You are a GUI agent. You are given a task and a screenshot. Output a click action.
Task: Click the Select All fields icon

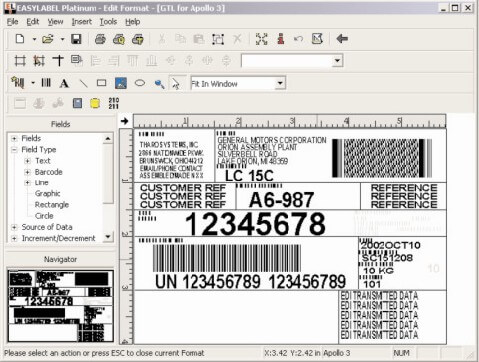pyautogui.click(x=218, y=39)
